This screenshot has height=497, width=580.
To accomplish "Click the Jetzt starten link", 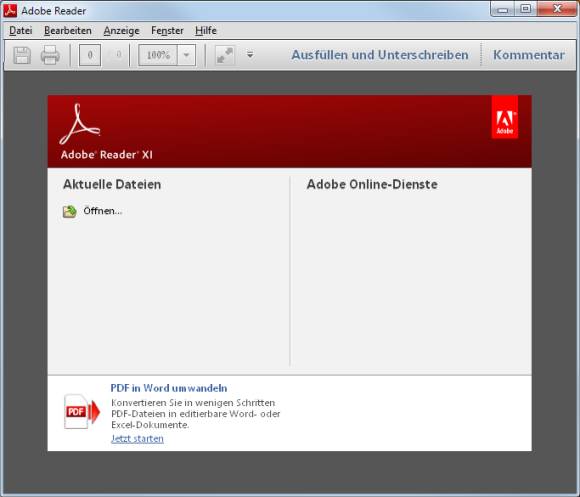I will click(x=137, y=439).
